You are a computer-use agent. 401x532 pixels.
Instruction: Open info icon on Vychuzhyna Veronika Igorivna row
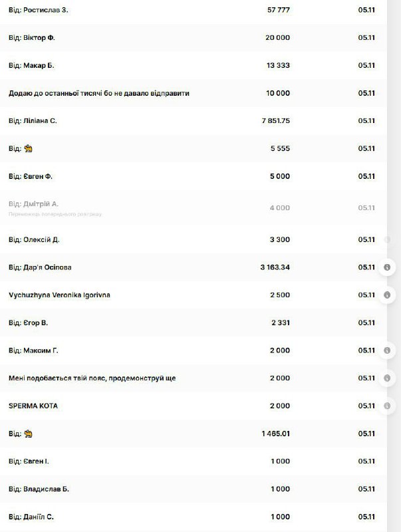(387, 295)
